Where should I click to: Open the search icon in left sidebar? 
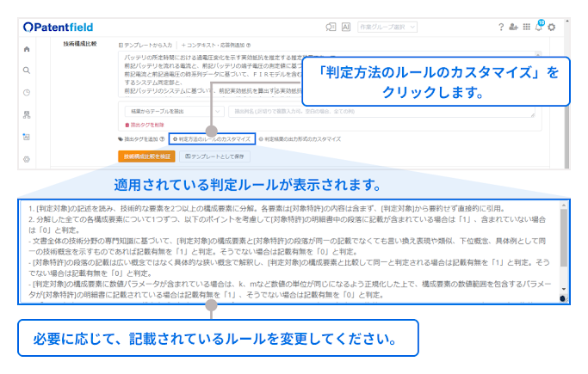pyautogui.click(x=27, y=71)
